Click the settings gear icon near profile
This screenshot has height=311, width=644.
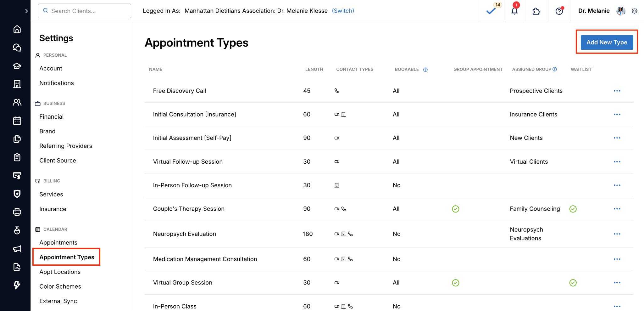(635, 11)
